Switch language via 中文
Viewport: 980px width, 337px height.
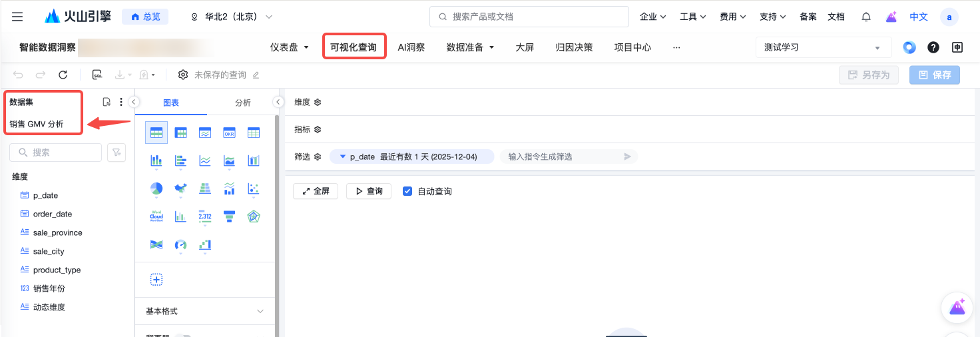coord(919,17)
